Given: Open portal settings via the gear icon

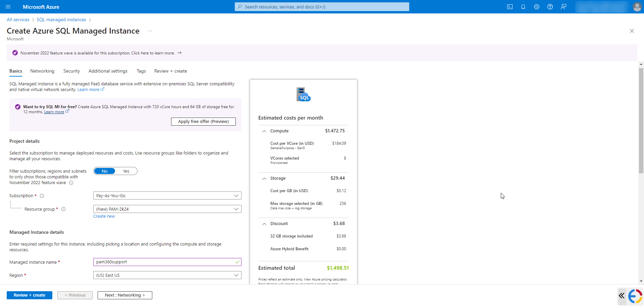Looking at the screenshot, I should (537, 7).
